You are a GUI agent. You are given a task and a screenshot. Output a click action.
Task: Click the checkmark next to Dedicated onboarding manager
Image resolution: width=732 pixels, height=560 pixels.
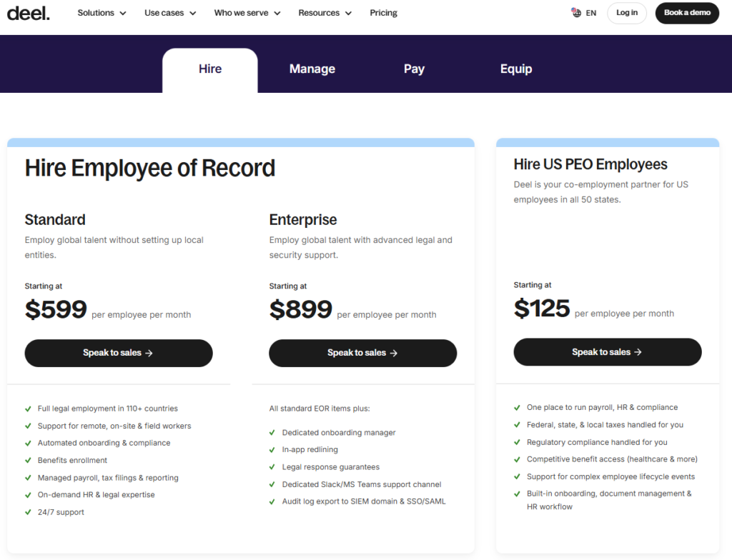tap(272, 433)
